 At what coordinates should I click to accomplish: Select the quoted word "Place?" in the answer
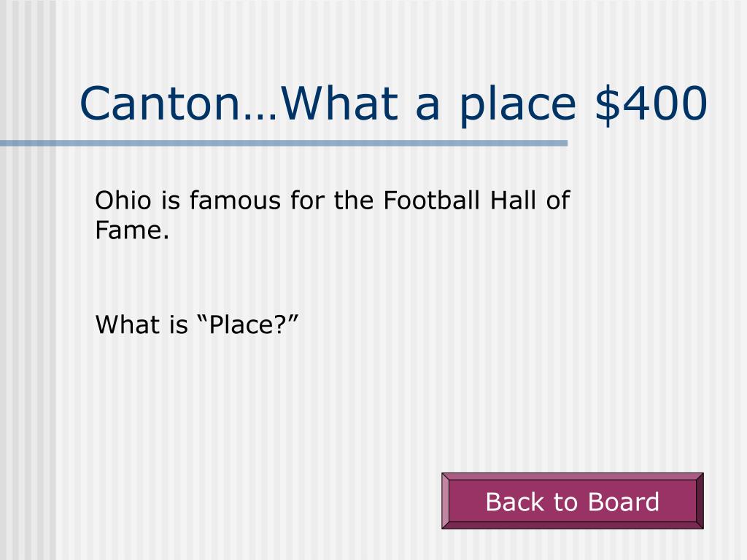[248, 324]
